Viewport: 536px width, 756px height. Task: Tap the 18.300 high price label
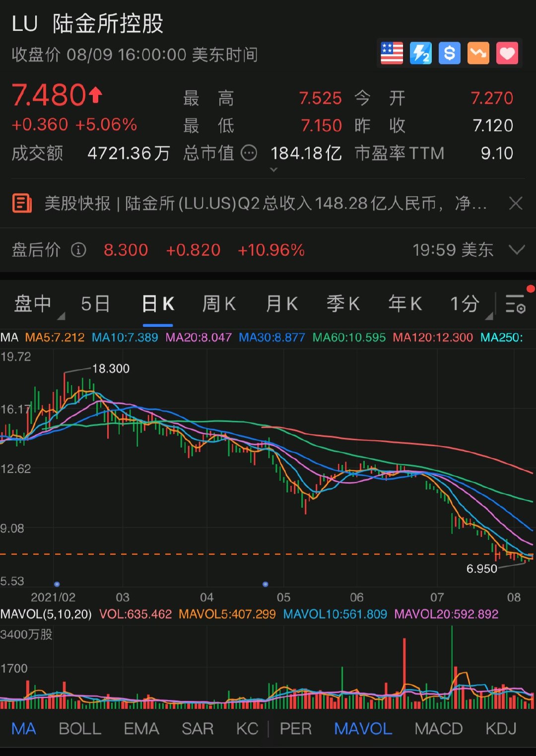pos(111,369)
